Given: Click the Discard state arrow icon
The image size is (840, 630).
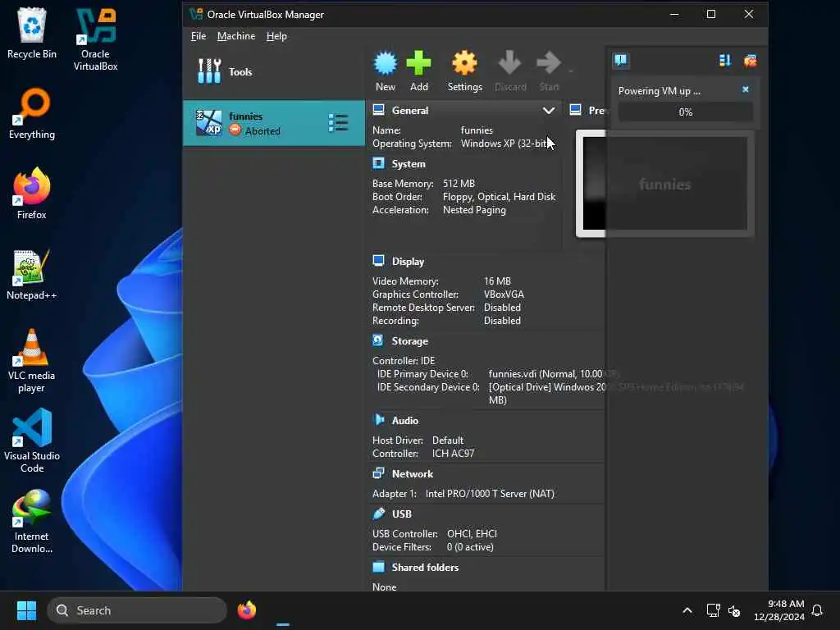Looking at the screenshot, I should pos(509,64).
